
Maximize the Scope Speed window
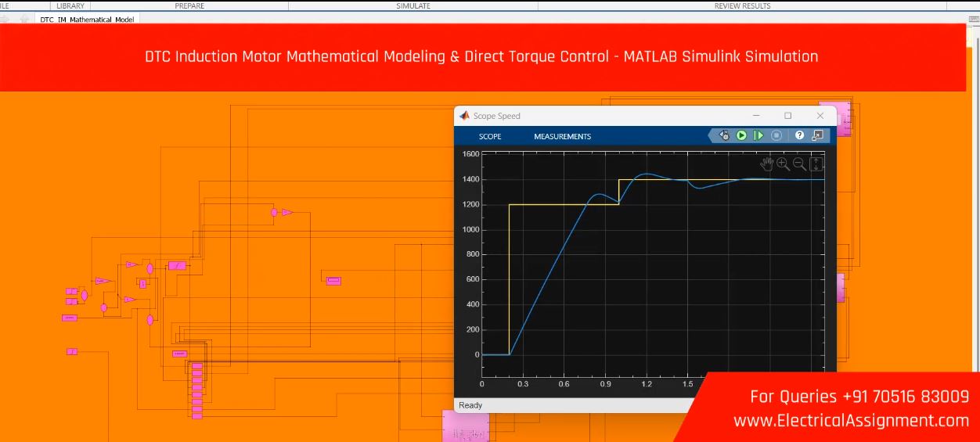787,116
